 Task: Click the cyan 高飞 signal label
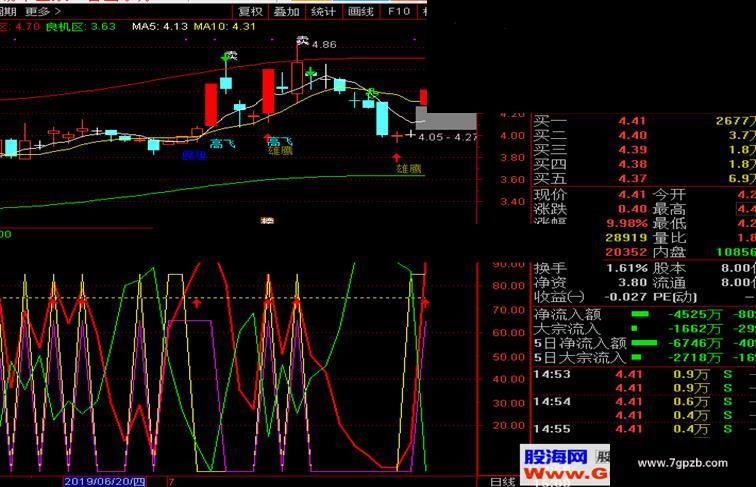click(222, 143)
